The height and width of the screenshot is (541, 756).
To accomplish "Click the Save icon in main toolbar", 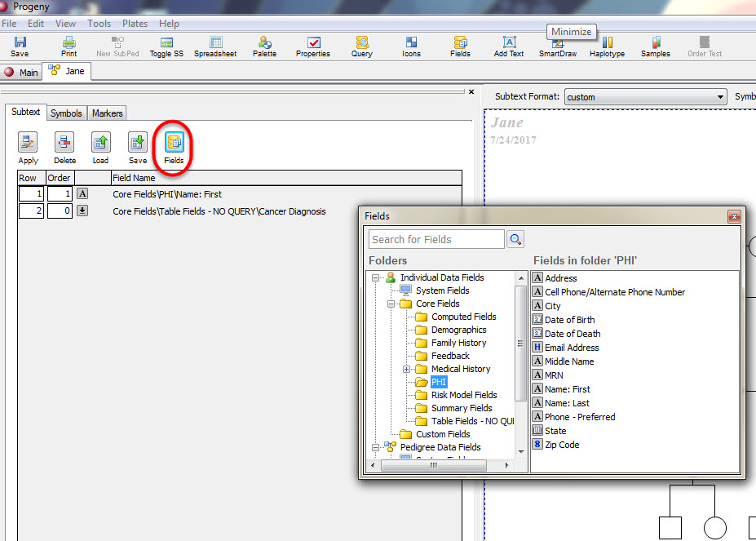I will [20, 47].
